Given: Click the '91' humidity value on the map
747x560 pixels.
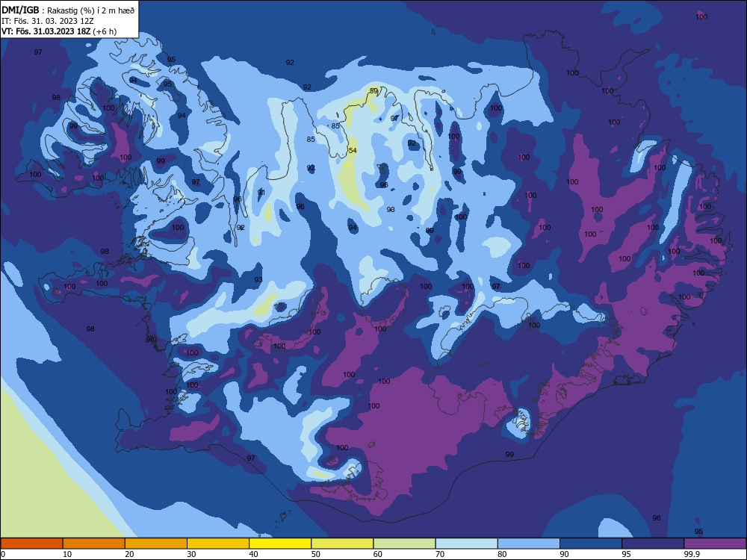Looking at the screenshot, I should click(261, 193).
